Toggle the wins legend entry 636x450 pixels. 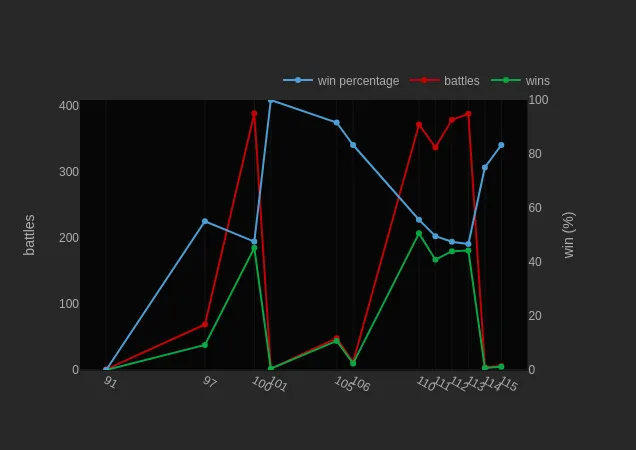(520, 81)
